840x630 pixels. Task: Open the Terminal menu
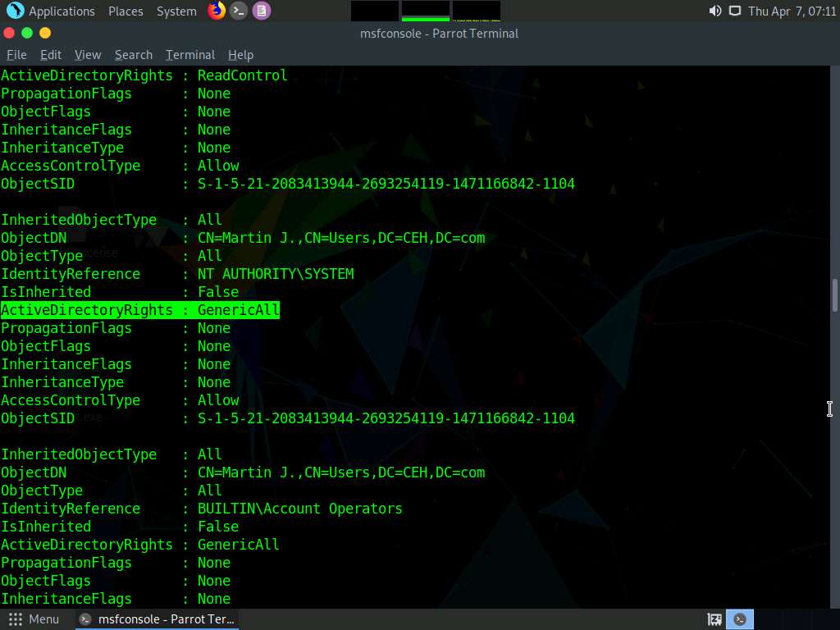190,55
